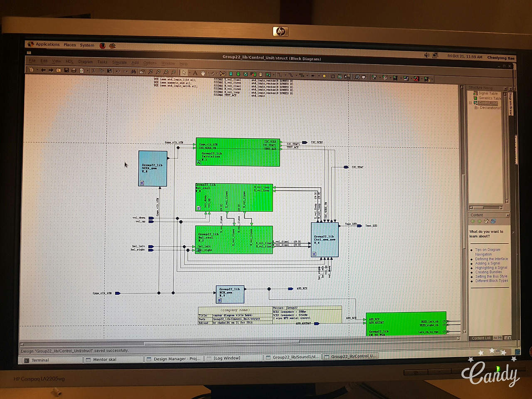
Task: Click the clock showing Fri Oct 21
Action: pos(465,57)
